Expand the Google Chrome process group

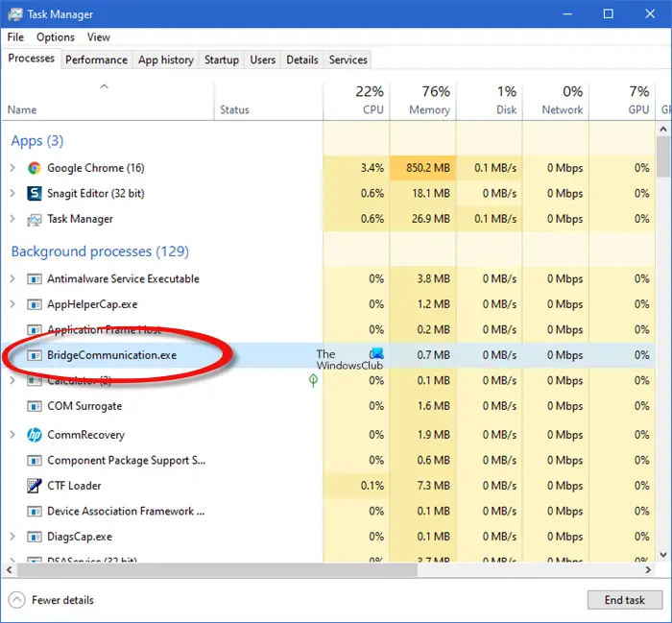(12, 168)
